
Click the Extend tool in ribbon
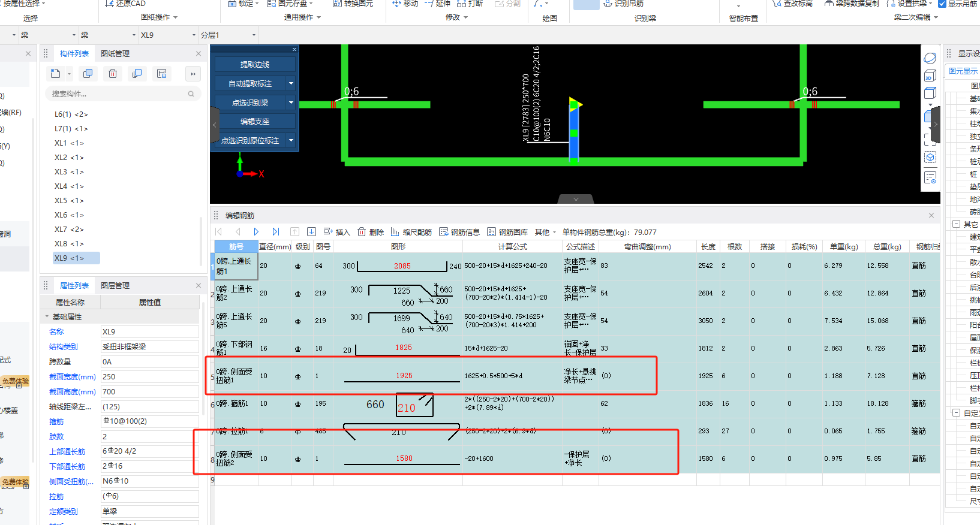click(437, 4)
